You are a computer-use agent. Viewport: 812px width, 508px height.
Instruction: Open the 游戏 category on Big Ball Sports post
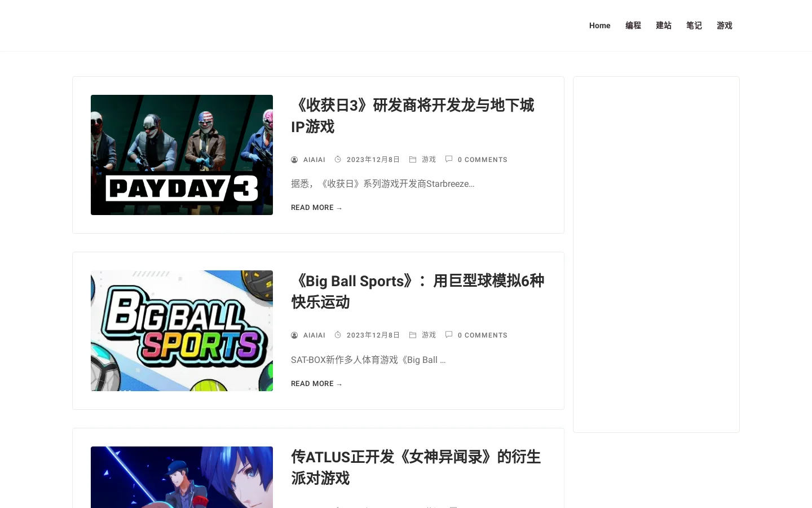coord(429,335)
